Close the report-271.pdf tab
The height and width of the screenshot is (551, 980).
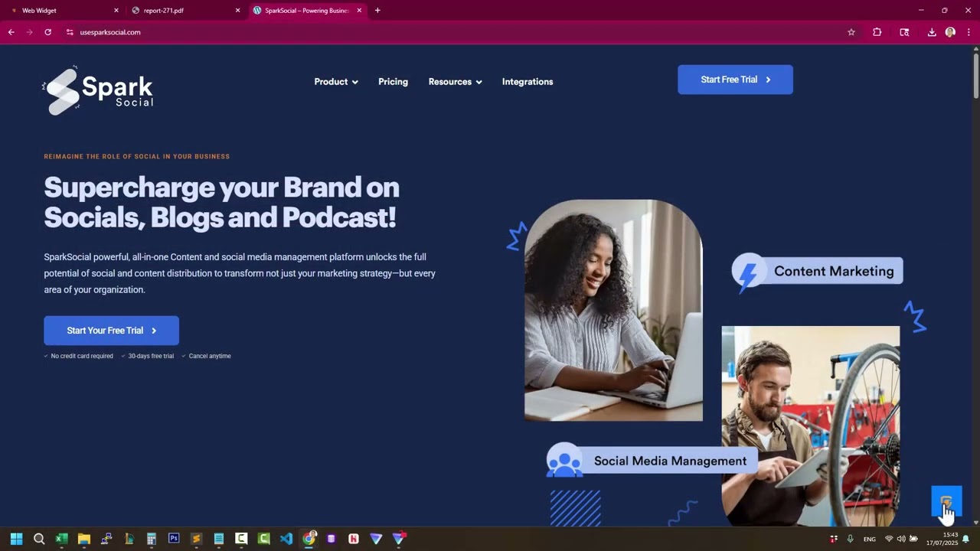(237, 11)
